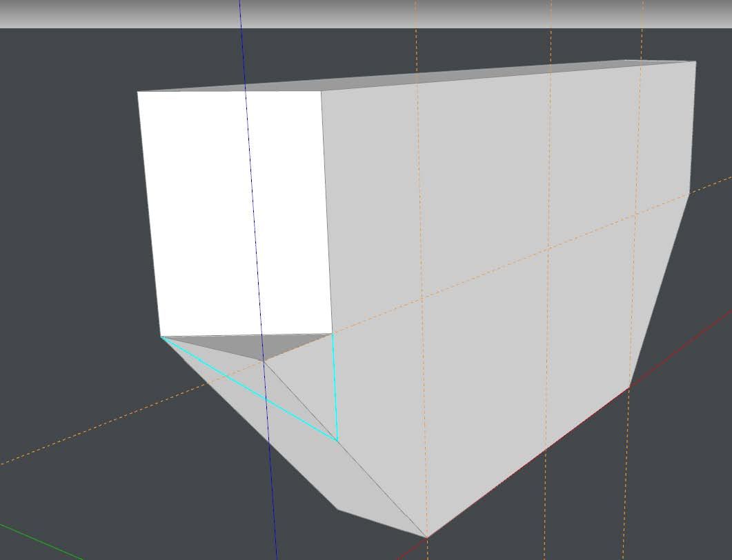Select the top-right corner vertex of the model
Screen dimensions: 732x560
pos(695,62)
